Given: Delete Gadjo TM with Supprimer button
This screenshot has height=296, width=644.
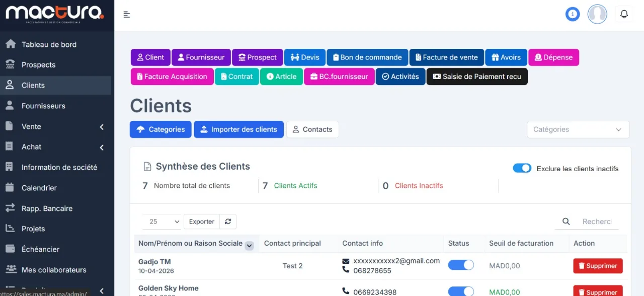Looking at the screenshot, I should click(x=598, y=266).
